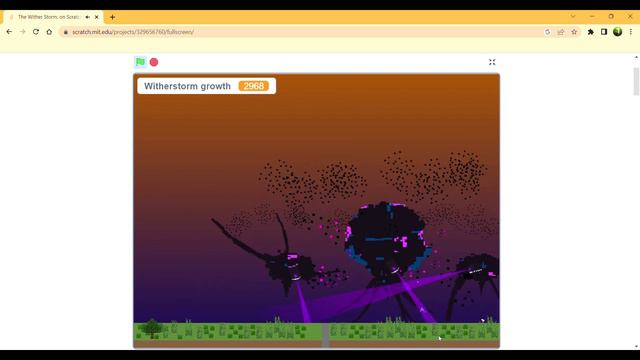Share this page from address bar

point(561,32)
